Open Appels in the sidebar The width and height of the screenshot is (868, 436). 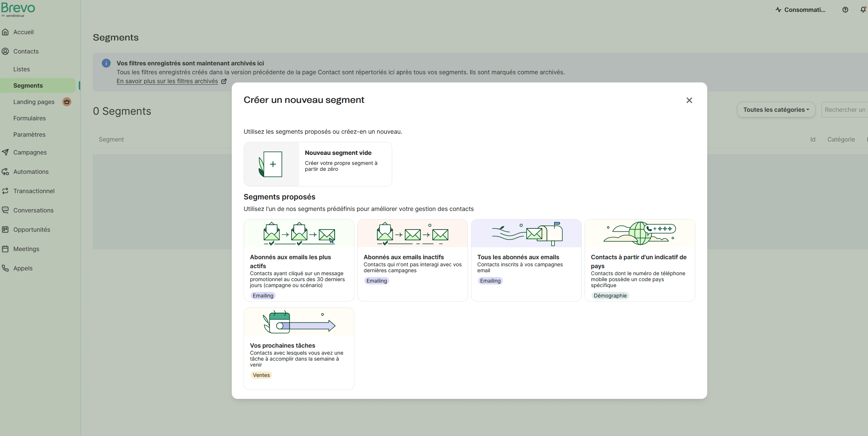[x=23, y=268]
